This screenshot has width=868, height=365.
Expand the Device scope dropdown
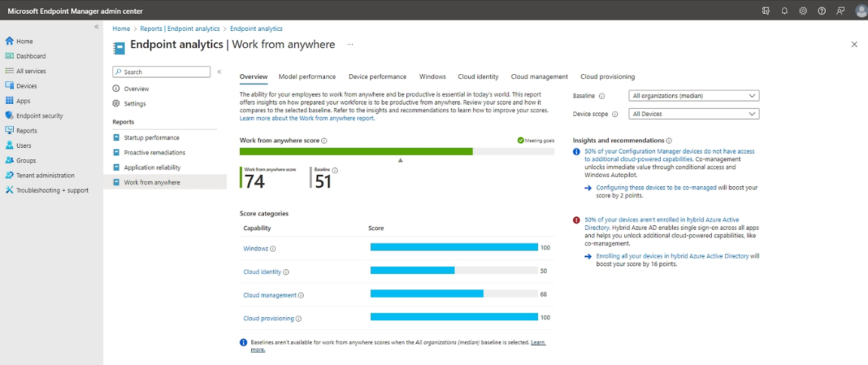(x=694, y=114)
